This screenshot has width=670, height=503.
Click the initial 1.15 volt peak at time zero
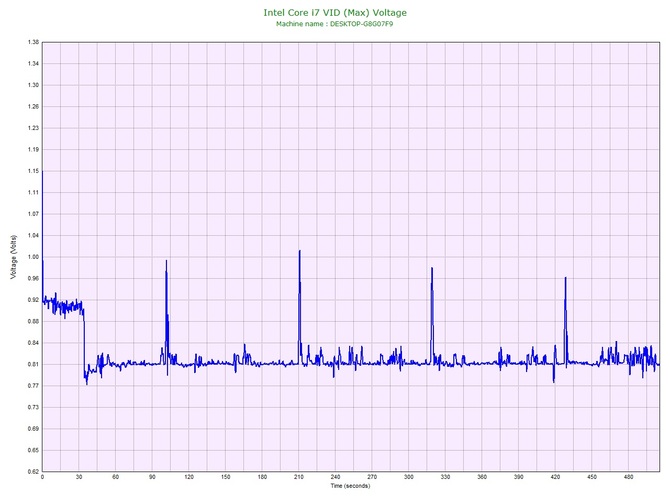(43, 171)
